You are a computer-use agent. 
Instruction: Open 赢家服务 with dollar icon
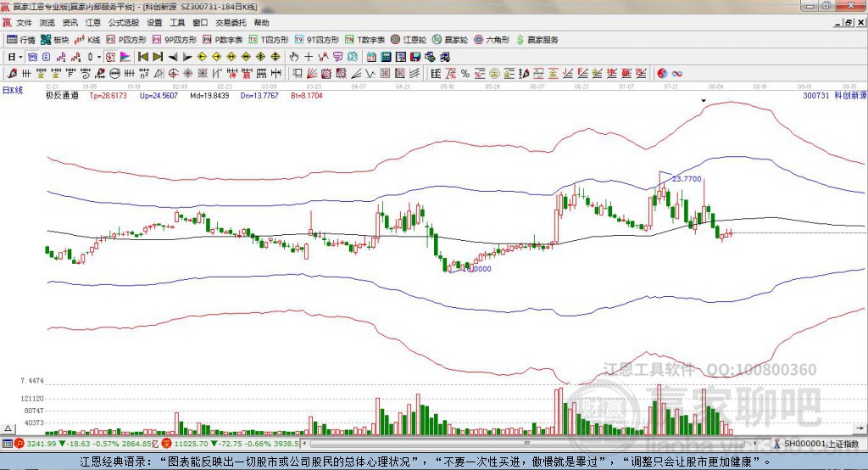coord(537,40)
